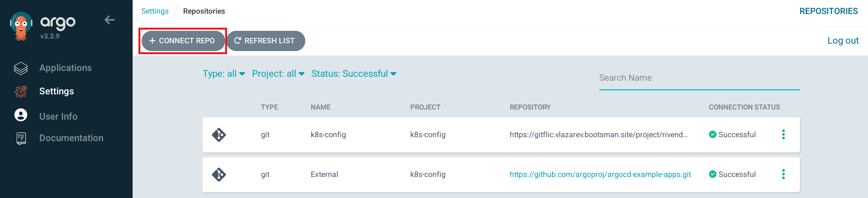Open the argocd-example-apps GitHub link

[x=600, y=174]
